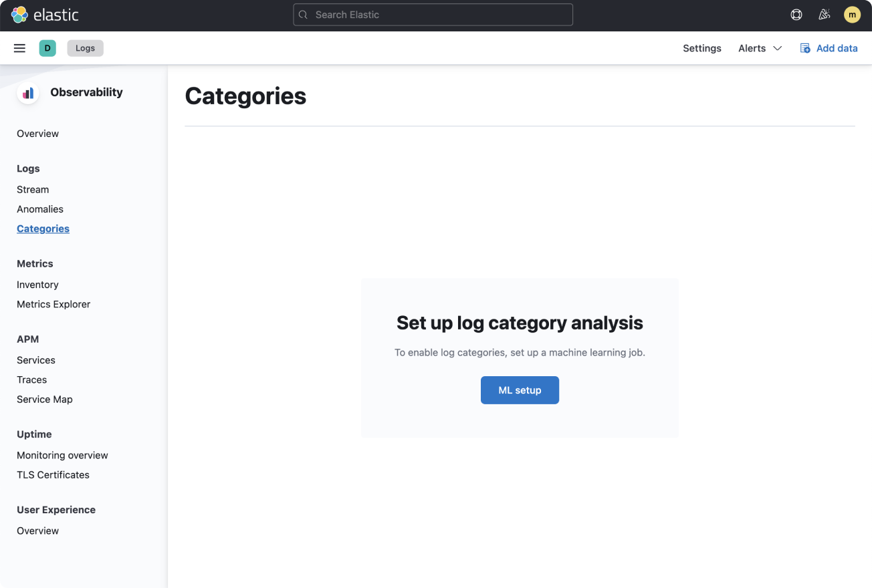The height and width of the screenshot is (588, 872).
Task: Open the Anomalies page
Action: [40, 208]
